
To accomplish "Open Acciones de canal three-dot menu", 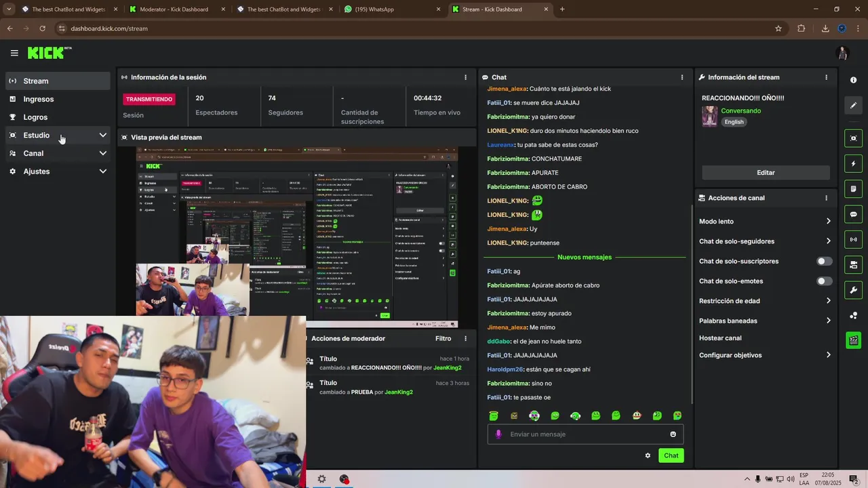I will pos(826,198).
